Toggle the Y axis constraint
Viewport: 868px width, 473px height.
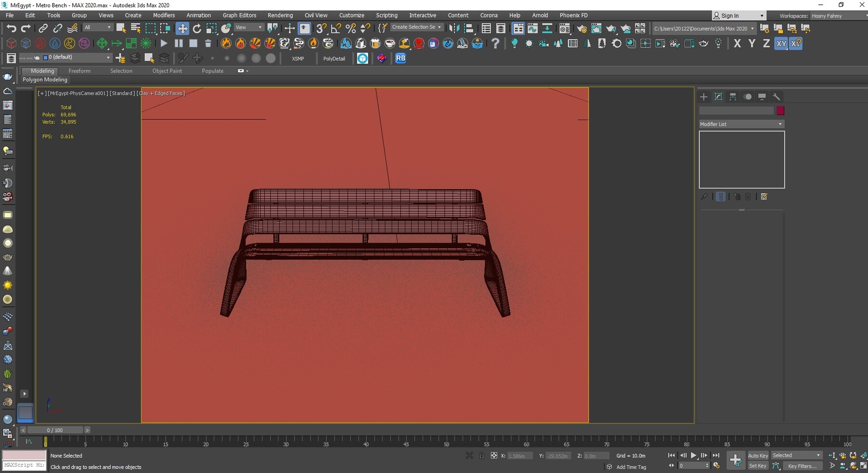[752, 43]
